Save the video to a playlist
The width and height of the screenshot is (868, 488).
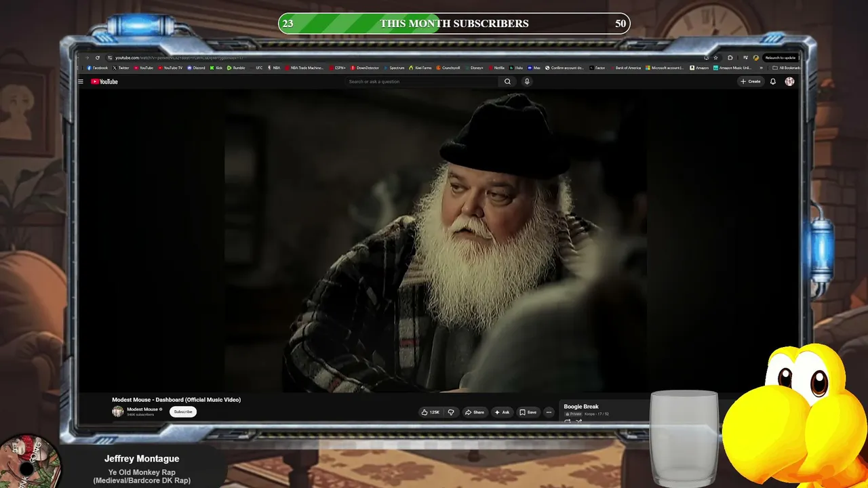point(528,412)
